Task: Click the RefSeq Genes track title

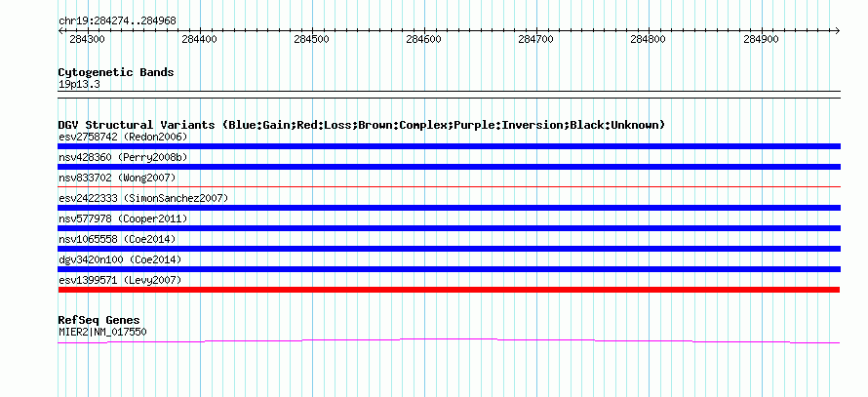Action: point(99,321)
